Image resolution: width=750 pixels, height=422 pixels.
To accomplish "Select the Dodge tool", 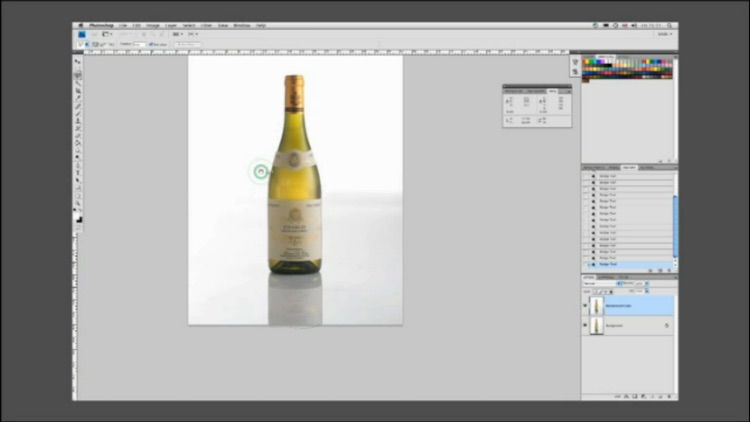I will [x=78, y=157].
